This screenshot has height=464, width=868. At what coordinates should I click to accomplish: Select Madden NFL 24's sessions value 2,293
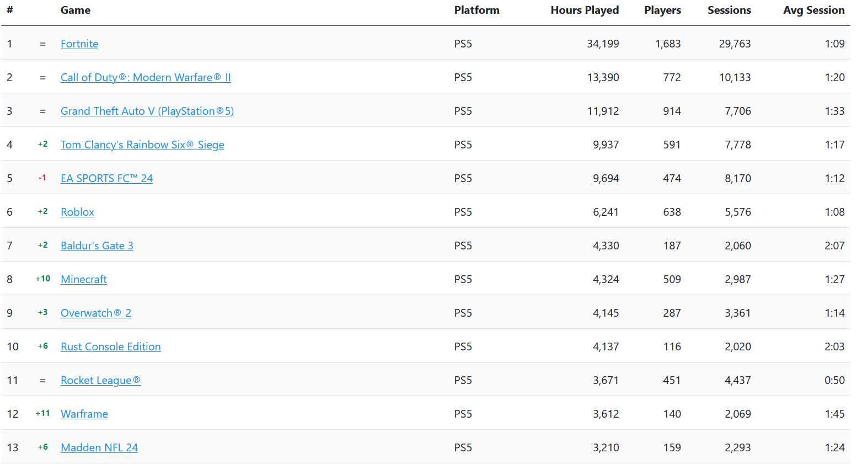(738, 447)
